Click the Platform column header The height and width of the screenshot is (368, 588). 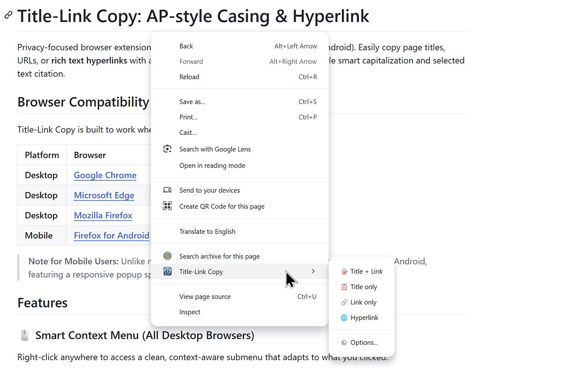(42, 155)
